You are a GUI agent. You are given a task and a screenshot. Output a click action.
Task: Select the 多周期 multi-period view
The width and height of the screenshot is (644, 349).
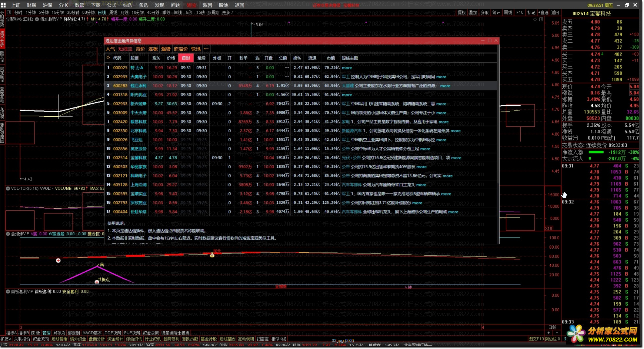pos(213,13)
